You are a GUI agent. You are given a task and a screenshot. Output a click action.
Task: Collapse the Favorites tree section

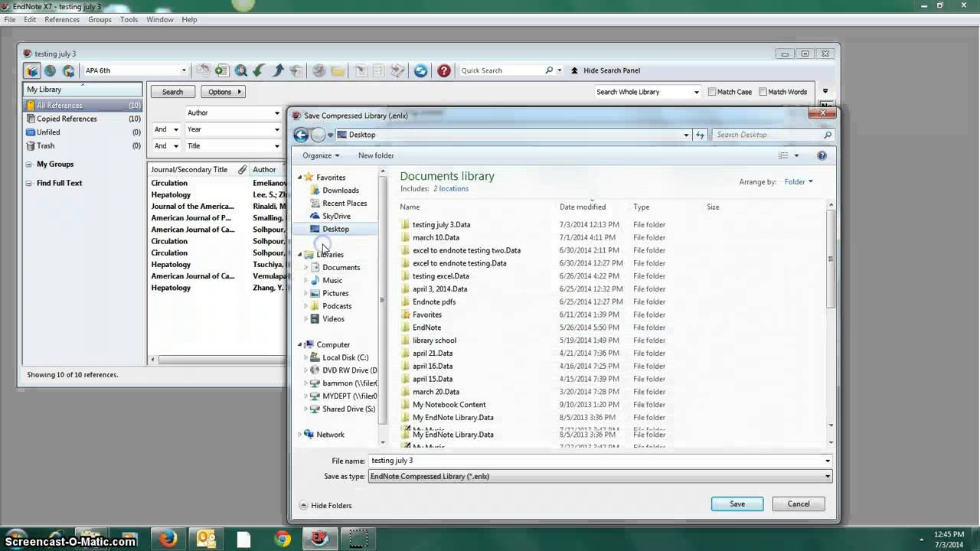(300, 178)
